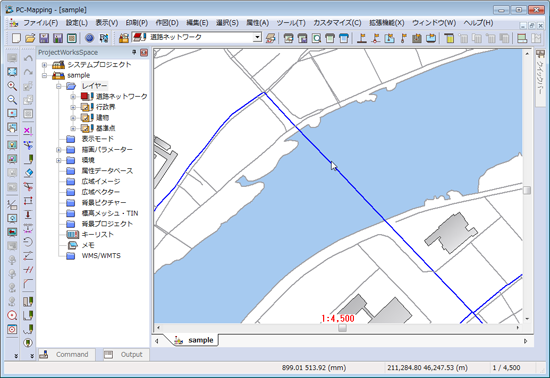Screen dimensions: 550x378
Task: Select 背景ピクチャー in the tree
Action: [x=103, y=203]
